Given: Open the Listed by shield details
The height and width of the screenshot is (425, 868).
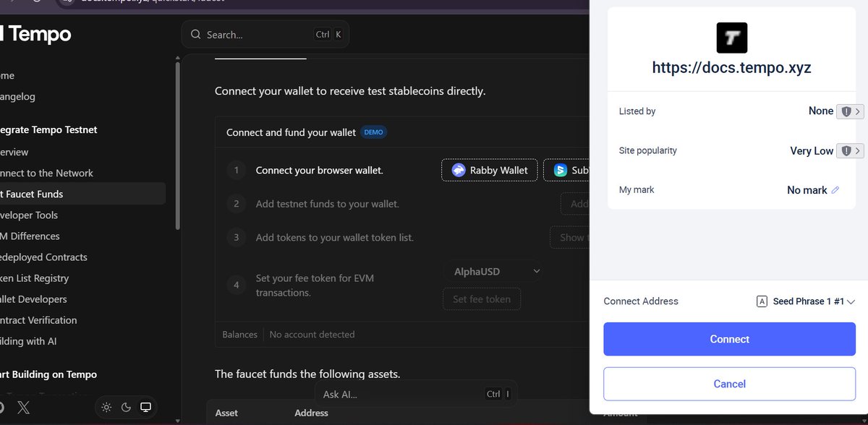Looking at the screenshot, I should (x=850, y=111).
